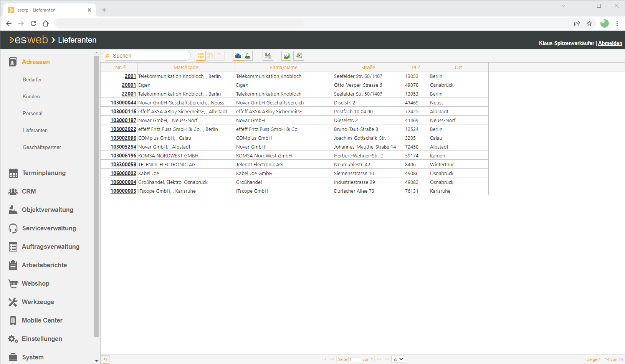Go to last page in pager
This screenshot has height=364, width=625.
387,359
